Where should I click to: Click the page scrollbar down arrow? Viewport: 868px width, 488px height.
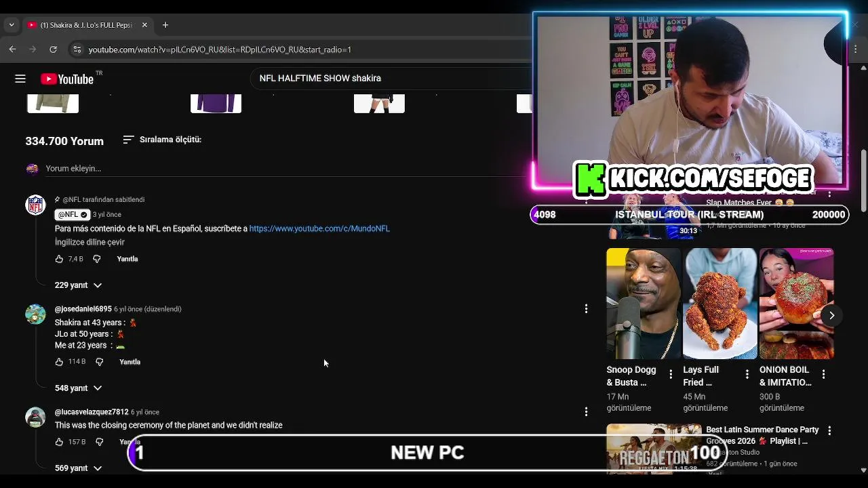pyautogui.click(x=863, y=470)
